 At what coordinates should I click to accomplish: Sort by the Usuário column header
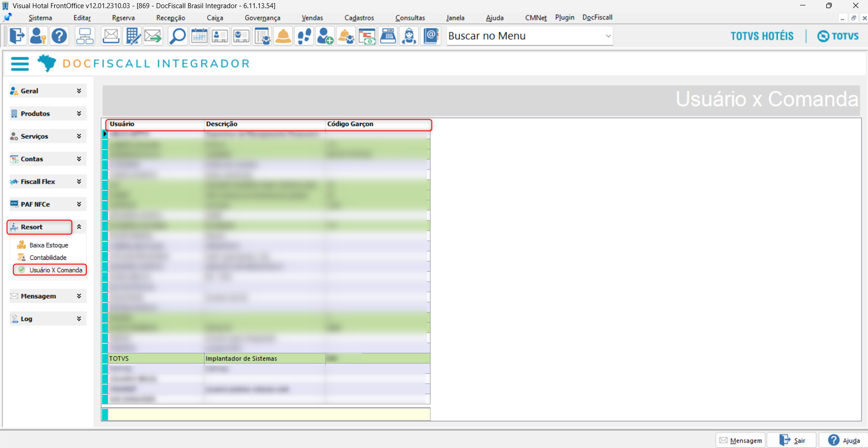[x=156, y=124]
